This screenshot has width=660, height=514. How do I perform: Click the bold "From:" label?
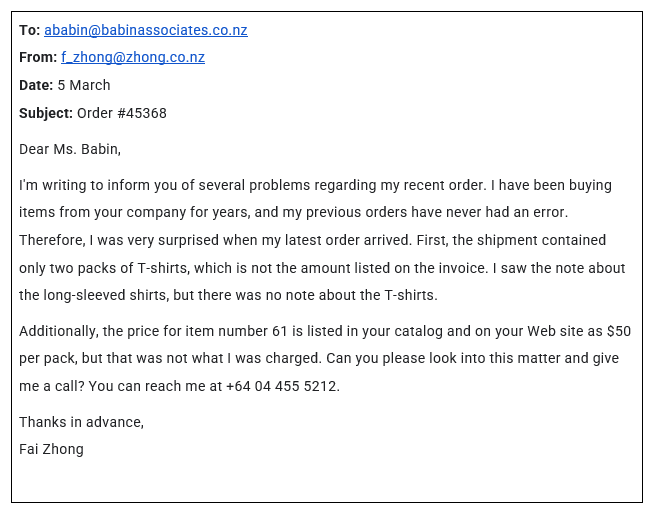(38, 57)
